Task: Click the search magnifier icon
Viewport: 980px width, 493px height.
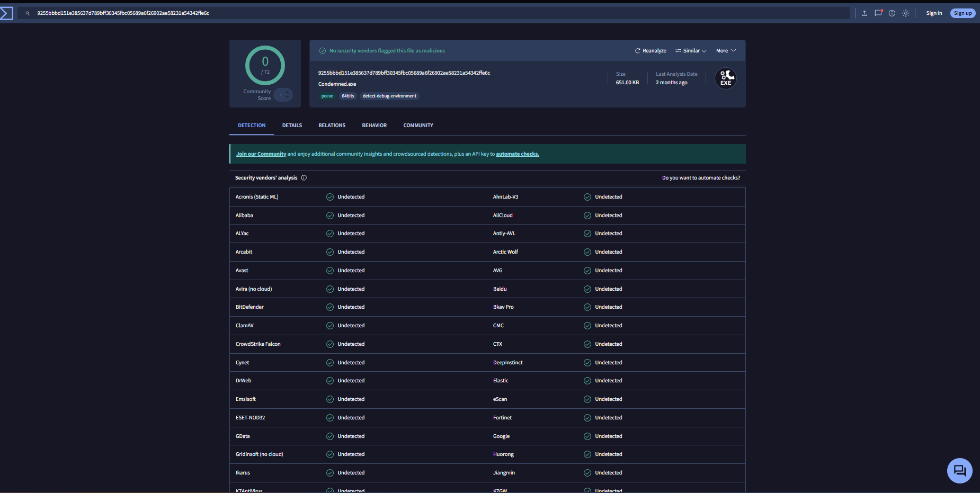Action: 28,13
